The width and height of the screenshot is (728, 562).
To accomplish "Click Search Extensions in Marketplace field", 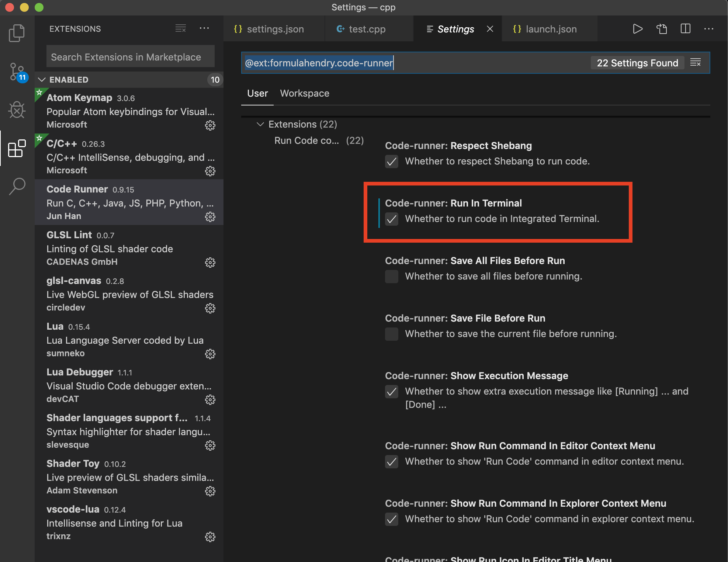I will click(x=130, y=57).
